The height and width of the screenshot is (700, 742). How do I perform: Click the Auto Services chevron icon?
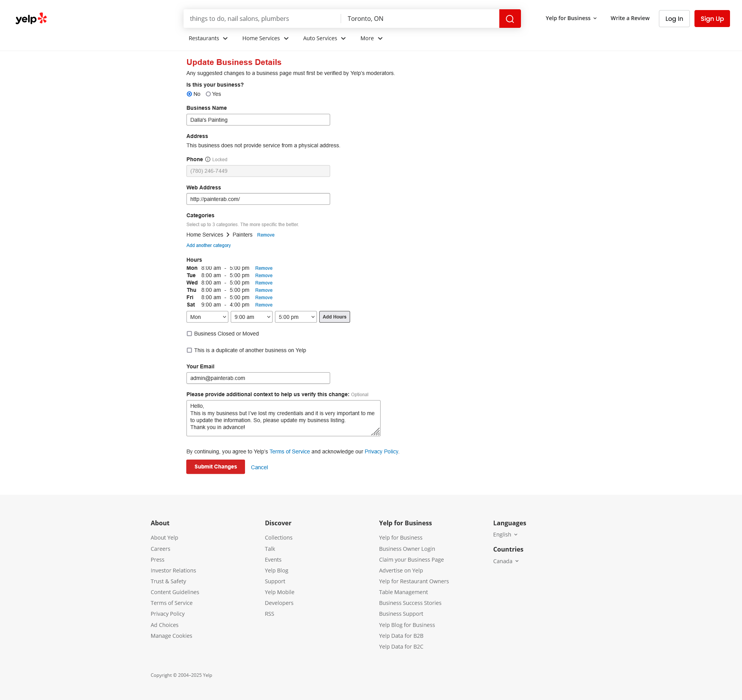(x=343, y=38)
